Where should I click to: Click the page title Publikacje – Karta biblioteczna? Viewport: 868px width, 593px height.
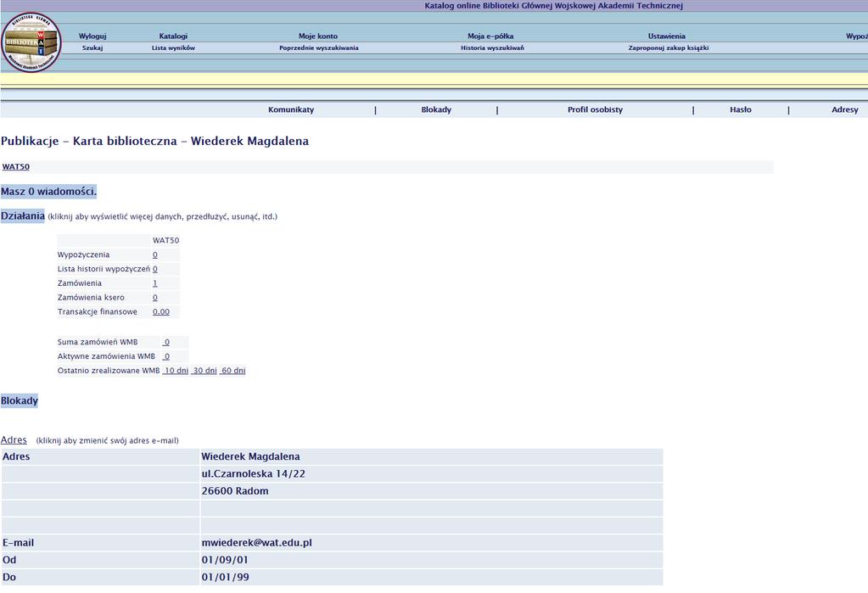(155, 141)
